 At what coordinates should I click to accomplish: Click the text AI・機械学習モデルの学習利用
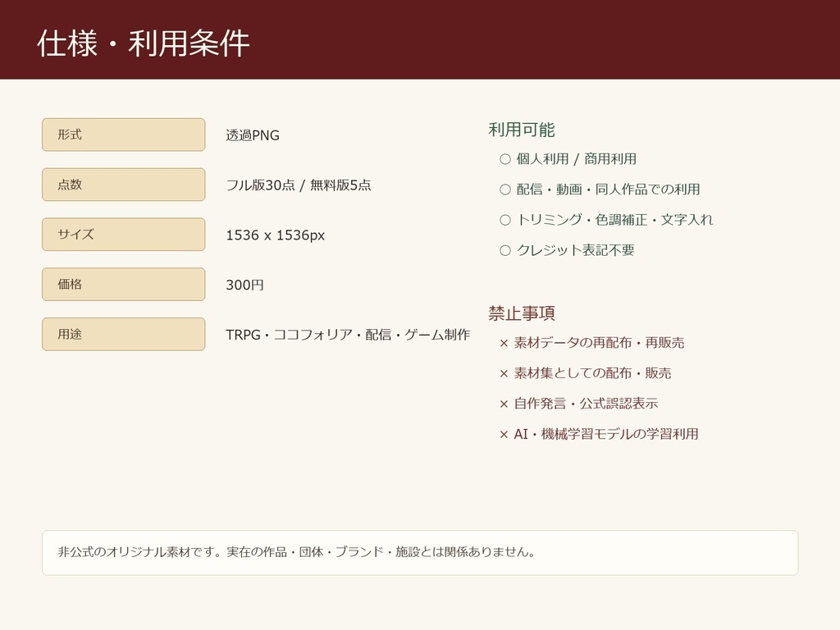[606, 435]
